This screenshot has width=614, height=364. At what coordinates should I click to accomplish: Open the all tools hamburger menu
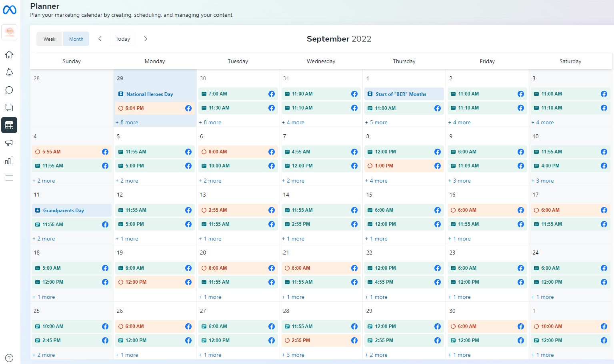[x=9, y=178]
